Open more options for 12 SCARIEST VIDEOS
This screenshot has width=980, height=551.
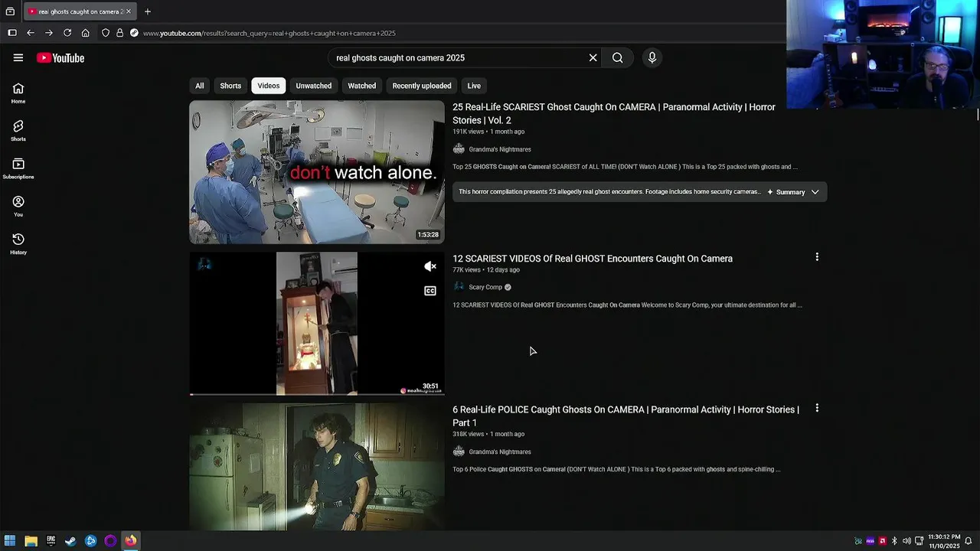pos(817,257)
